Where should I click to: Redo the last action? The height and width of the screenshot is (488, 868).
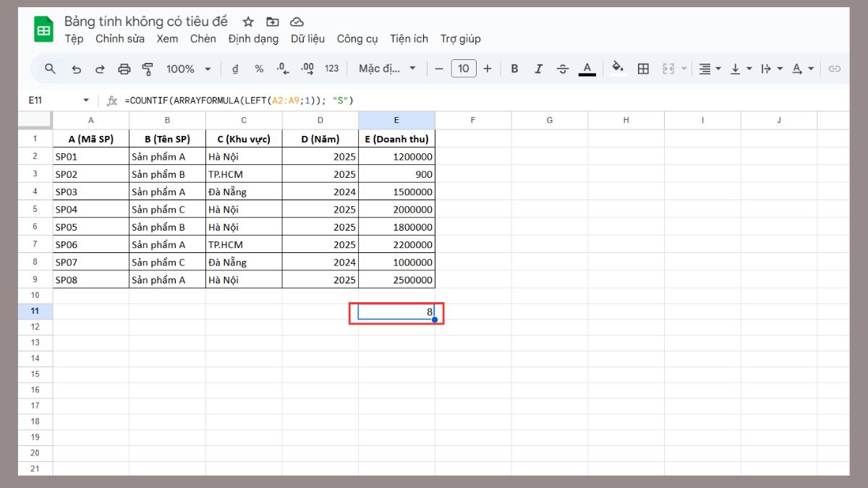tap(100, 69)
